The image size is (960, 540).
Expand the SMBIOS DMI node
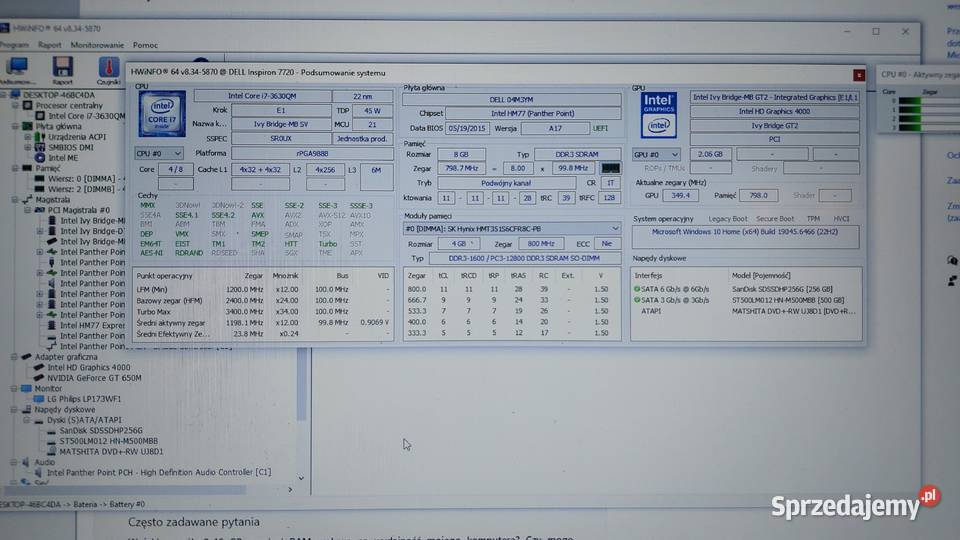(28, 147)
